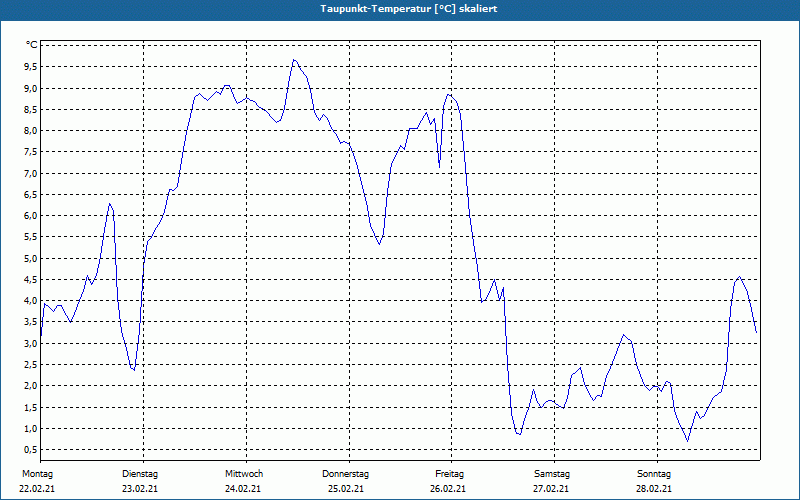Click the '9,5' y-axis value
The image size is (800, 500).
pyautogui.click(x=31, y=66)
